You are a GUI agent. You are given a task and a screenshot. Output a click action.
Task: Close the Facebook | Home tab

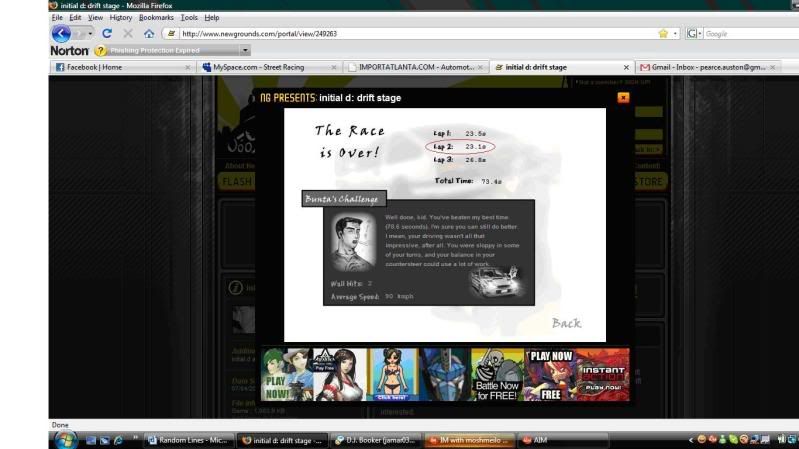pyautogui.click(x=188, y=67)
